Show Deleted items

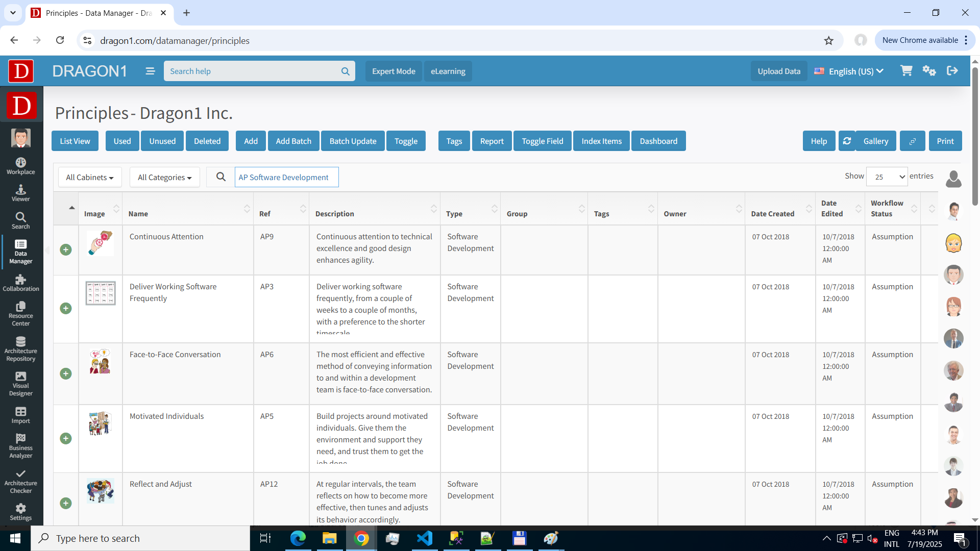(207, 141)
